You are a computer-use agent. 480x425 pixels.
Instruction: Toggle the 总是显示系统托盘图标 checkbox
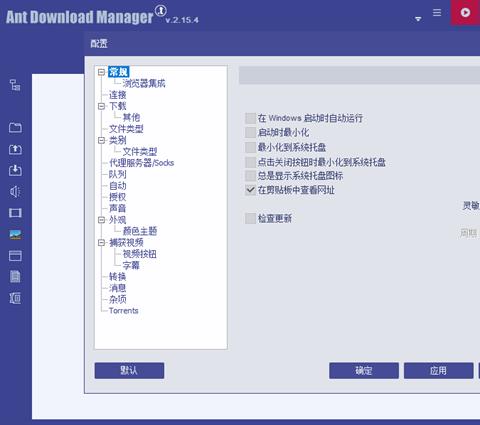(x=250, y=176)
